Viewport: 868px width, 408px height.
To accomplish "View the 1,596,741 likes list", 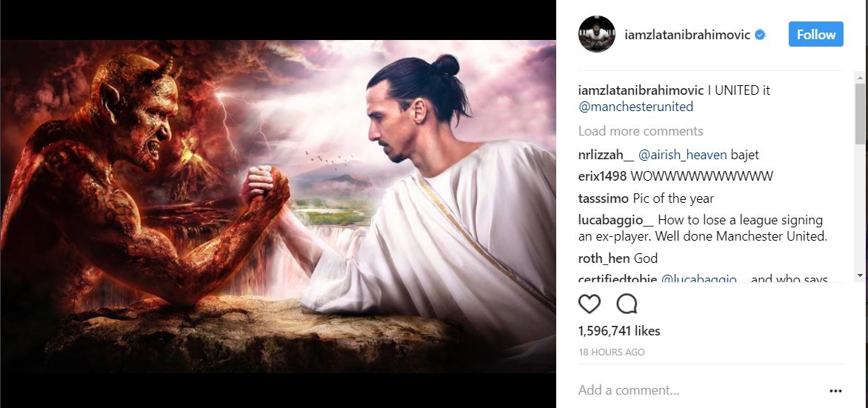I will click(x=619, y=331).
